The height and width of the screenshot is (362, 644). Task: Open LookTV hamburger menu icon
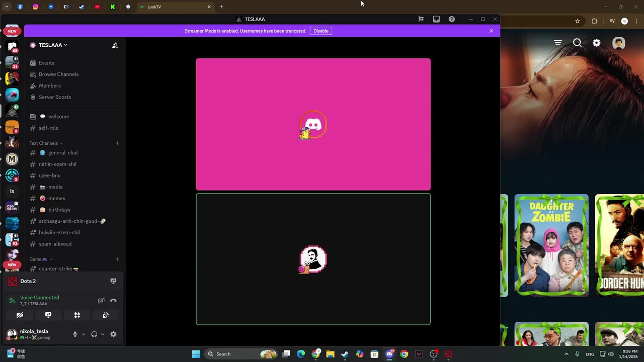tap(558, 43)
